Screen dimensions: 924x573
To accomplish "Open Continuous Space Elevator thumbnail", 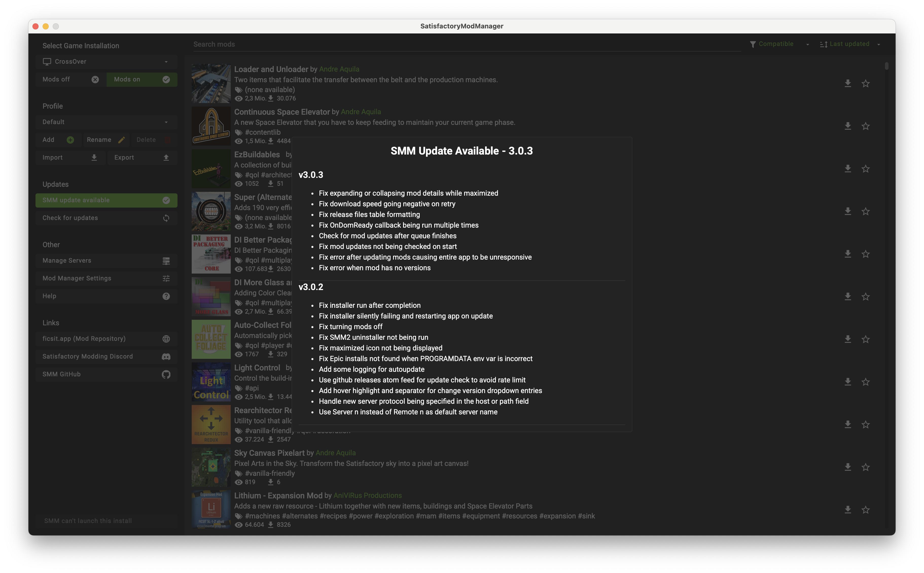I will (211, 126).
